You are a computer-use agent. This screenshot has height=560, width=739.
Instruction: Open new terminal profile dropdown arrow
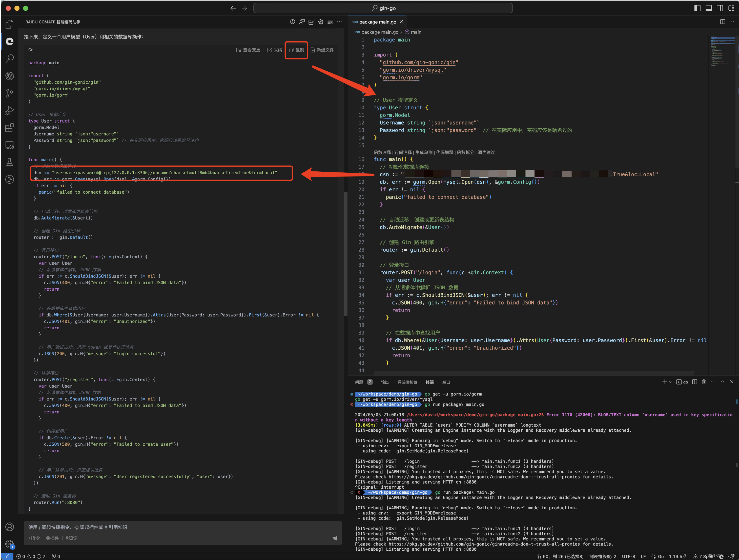(670, 382)
